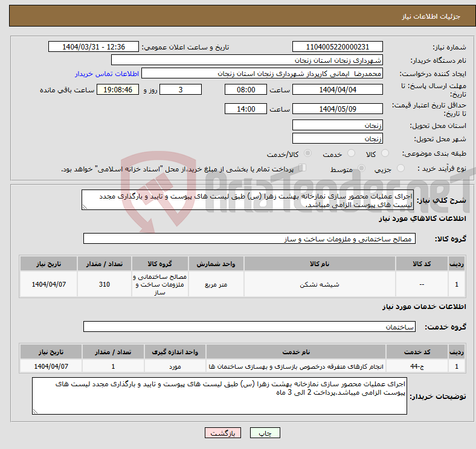Screen dimensions: 476x449
Task: Click the section heading اطلاعات خدمات مورد نیاز
Action: (424, 307)
